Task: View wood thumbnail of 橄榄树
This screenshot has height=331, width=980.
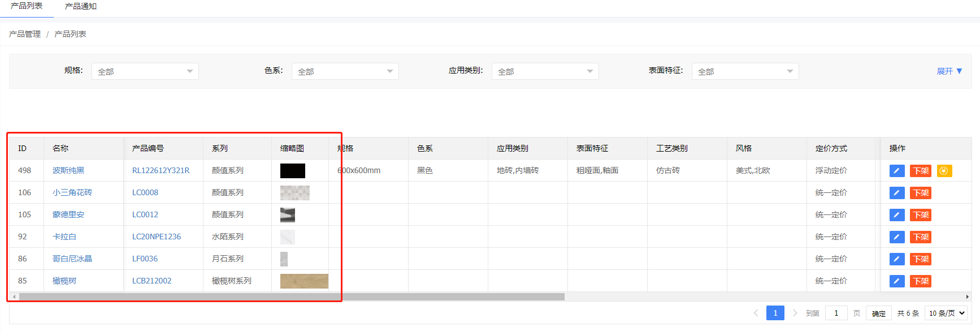Action: click(x=304, y=281)
